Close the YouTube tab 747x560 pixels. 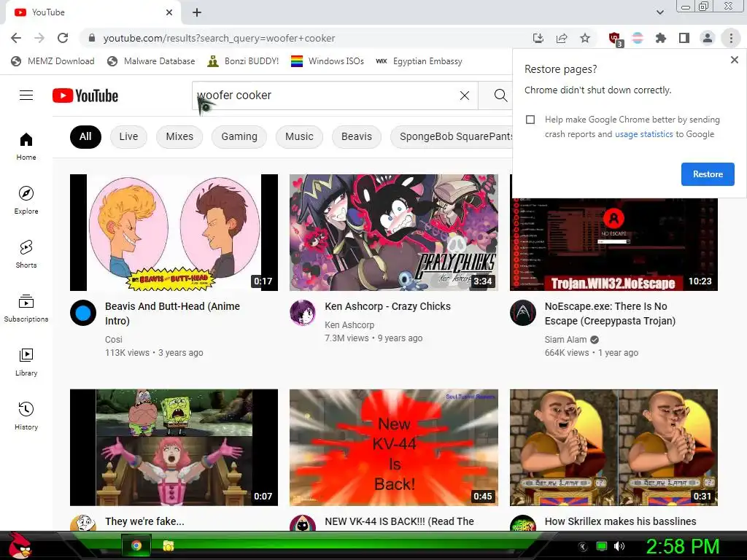pos(169,12)
